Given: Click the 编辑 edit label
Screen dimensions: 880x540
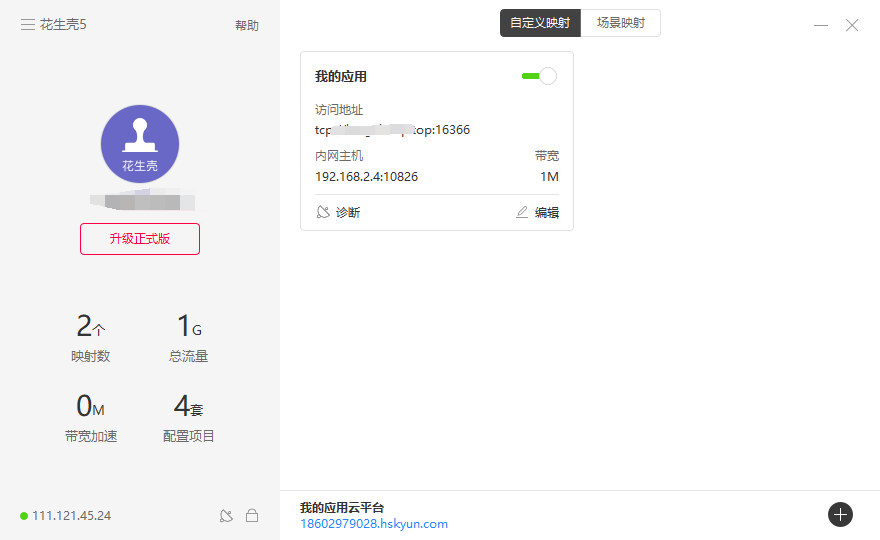Looking at the screenshot, I should pos(547,212).
